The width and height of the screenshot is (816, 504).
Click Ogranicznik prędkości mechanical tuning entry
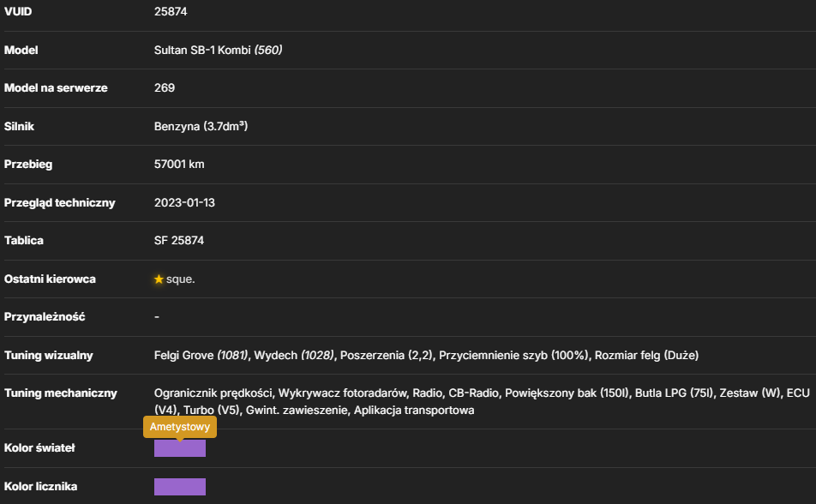point(213,393)
